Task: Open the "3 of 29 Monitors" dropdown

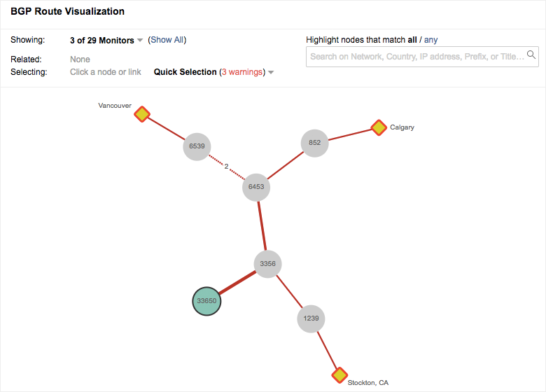Action: (106, 41)
